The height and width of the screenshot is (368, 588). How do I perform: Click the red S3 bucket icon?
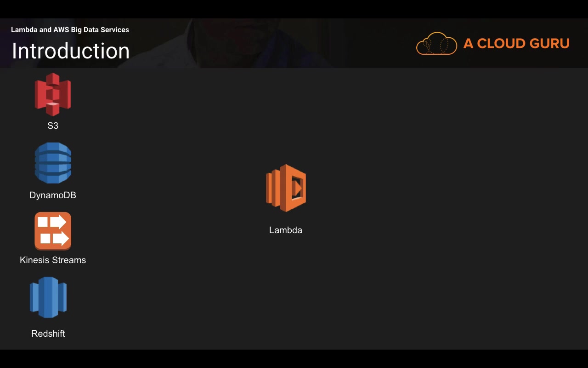click(53, 94)
